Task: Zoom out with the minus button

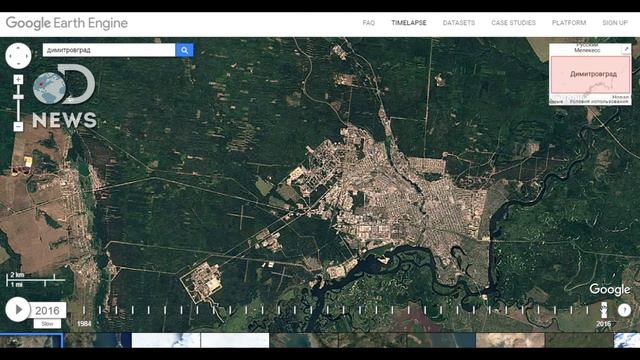Action: pos(18,127)
